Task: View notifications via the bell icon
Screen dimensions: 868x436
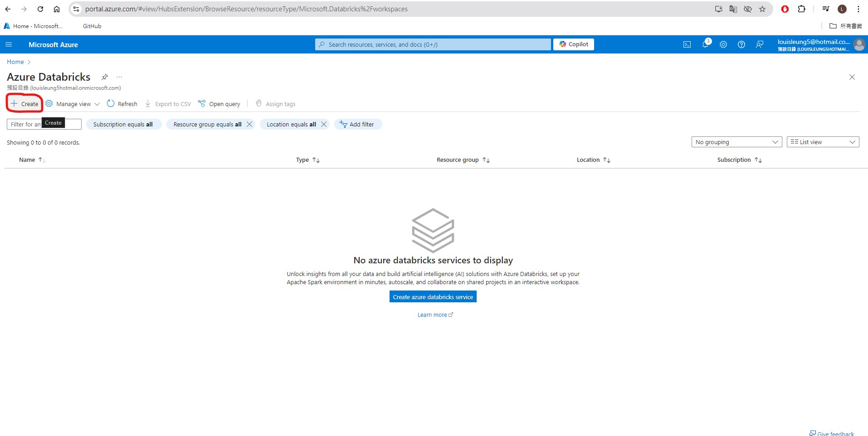Action: click(x=705, y=44)
